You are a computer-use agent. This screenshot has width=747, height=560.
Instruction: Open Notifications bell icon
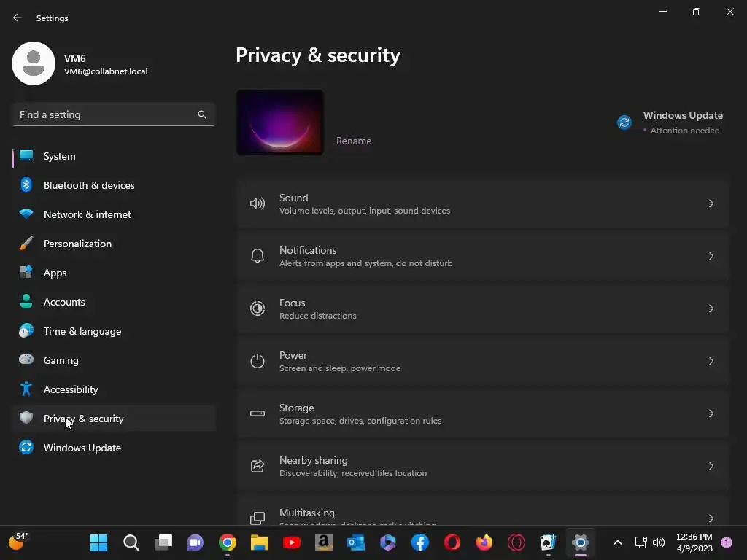(258, 256)
